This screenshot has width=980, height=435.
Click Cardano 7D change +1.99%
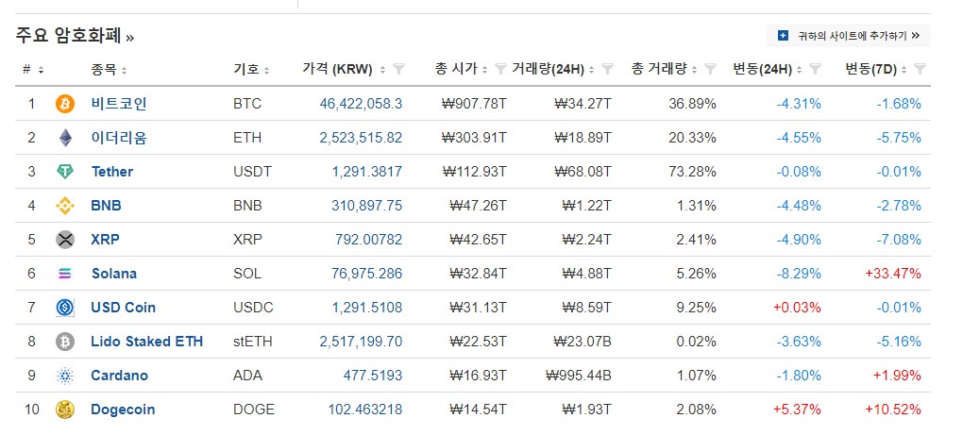pos(896,376)
